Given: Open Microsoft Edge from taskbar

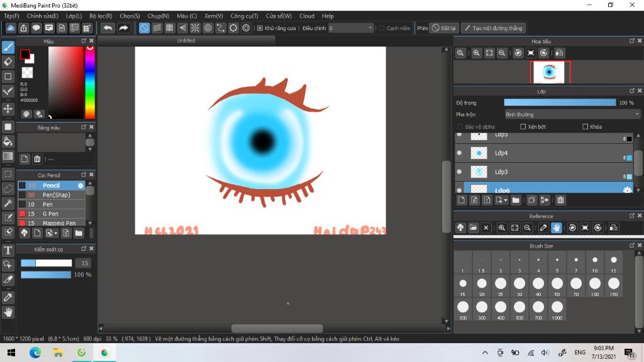Looking at the screenshot, I should pos(35,353).
